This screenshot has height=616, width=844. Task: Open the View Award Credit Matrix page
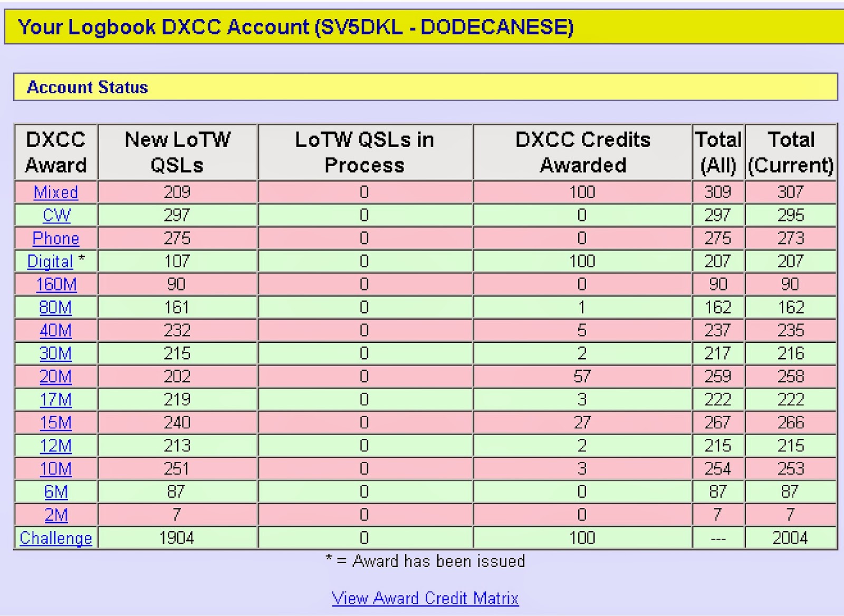pyautogui.click(x=425, y=598)
